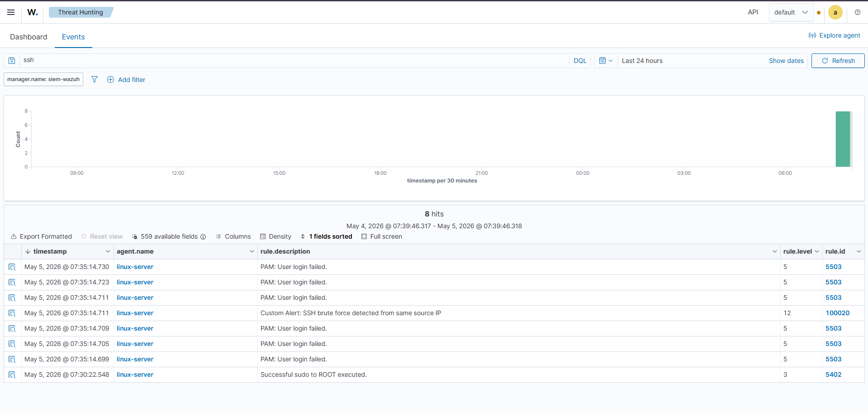
Task: Open timestamp column header options
Action: point(108,251)
